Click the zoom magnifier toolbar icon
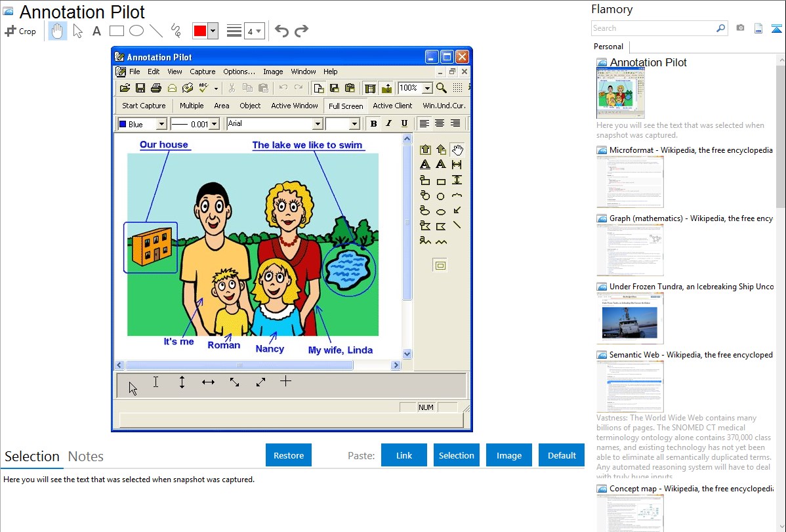The width and height of the screenshot is (786, 532). [x=442, y=89]
